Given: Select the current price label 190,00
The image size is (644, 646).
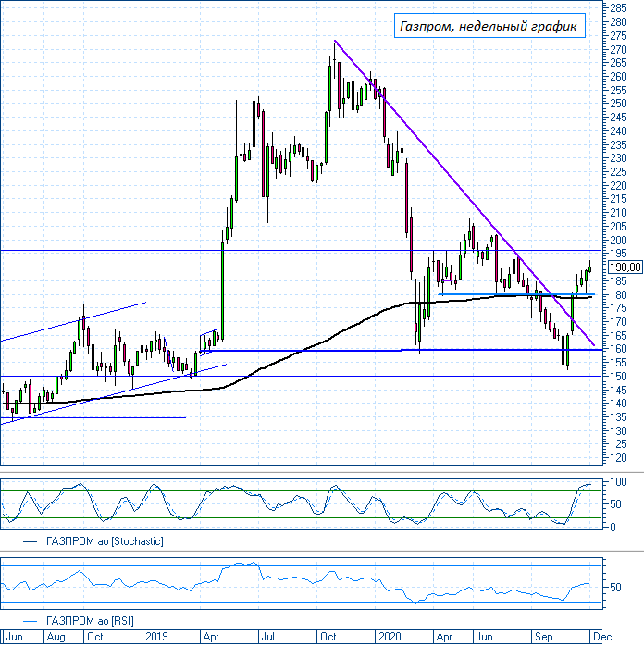Looking at the screenshot, I should 625,267.
